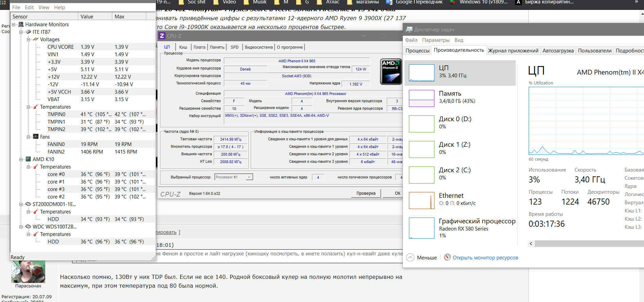Viewport: 644px width, 302px height.
Task: Select the CPU VCORE row in HWMonitor
Action: tap(101, 47)
